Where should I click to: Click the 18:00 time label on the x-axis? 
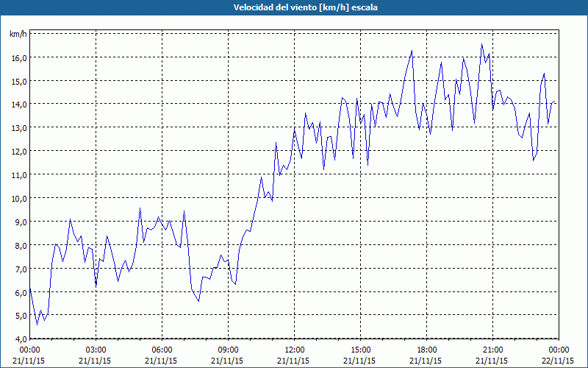[x=426, y=350]
